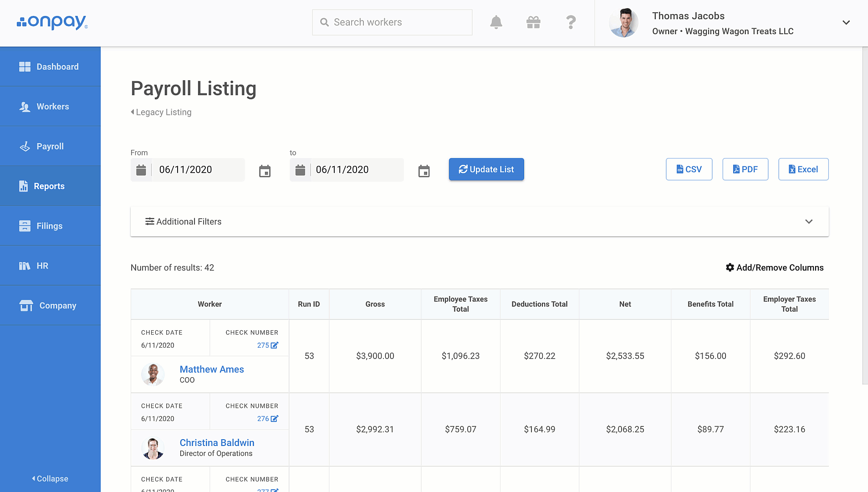Image resolution: width=868 pixels, height=492 pixels.
Task: Click the Update List button
Action: [x=486, y=169]
